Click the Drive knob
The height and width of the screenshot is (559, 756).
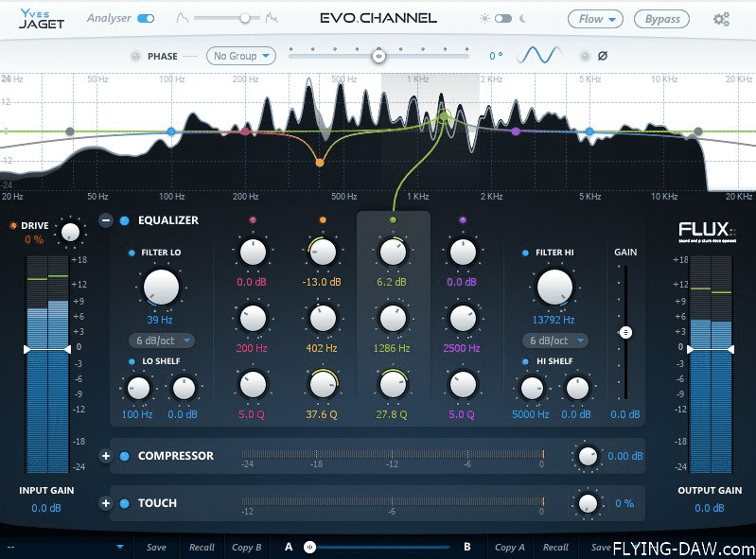point(70,233)
